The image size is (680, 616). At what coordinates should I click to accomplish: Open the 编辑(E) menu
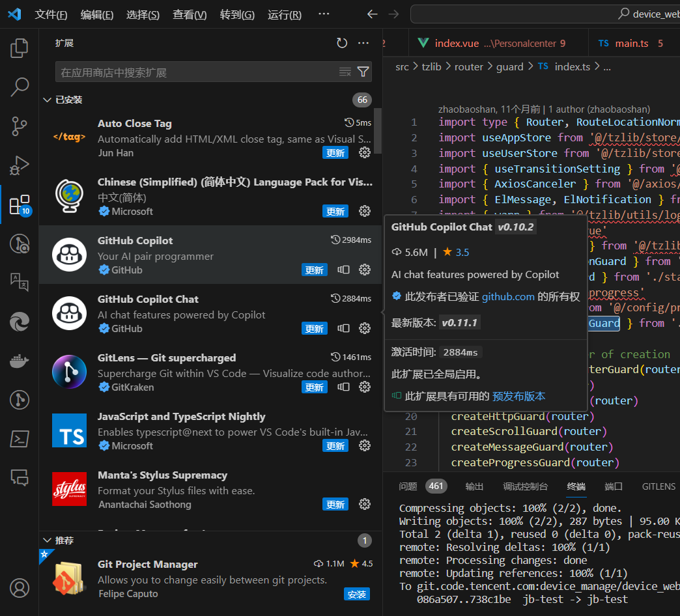[97, 15]
